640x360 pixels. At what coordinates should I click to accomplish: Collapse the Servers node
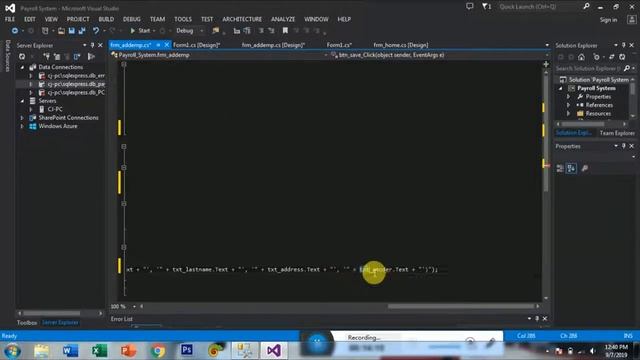click(x=22, y=101)
